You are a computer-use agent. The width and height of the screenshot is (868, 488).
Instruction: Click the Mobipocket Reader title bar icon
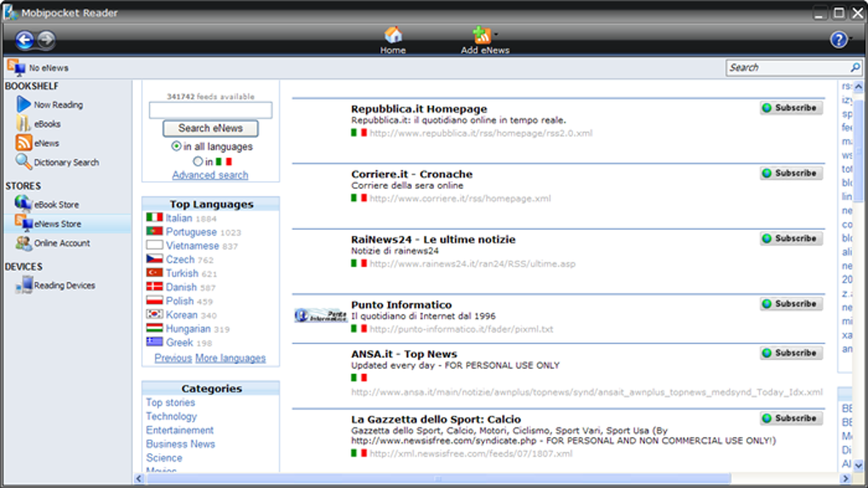[x=10, y=12]
